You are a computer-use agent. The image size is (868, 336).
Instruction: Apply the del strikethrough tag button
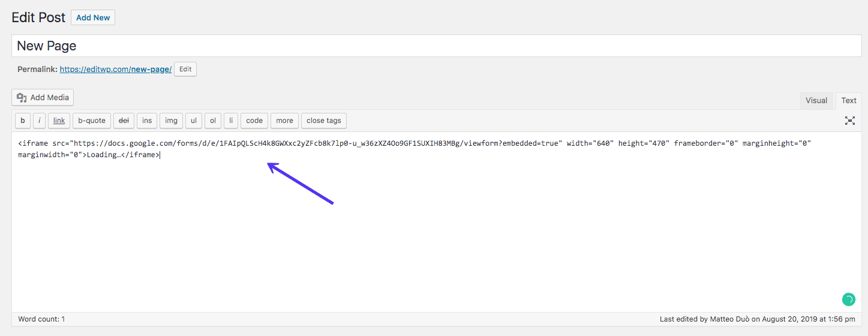(x=124, y=121)
